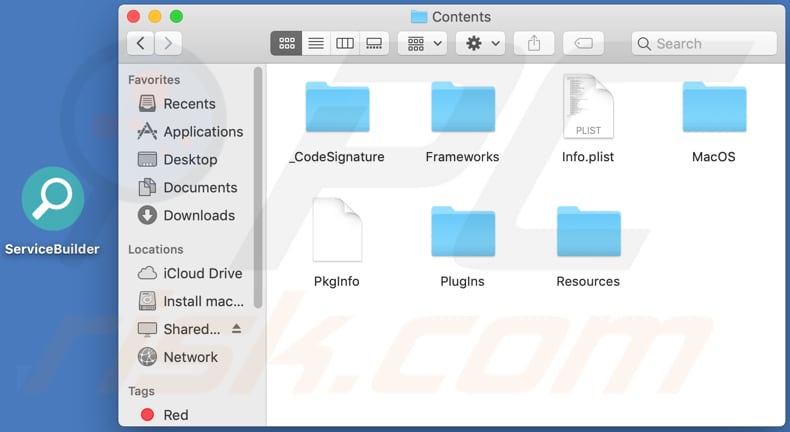Switch to list view mode
Screen dimensions: 790x432
[316, 43]
